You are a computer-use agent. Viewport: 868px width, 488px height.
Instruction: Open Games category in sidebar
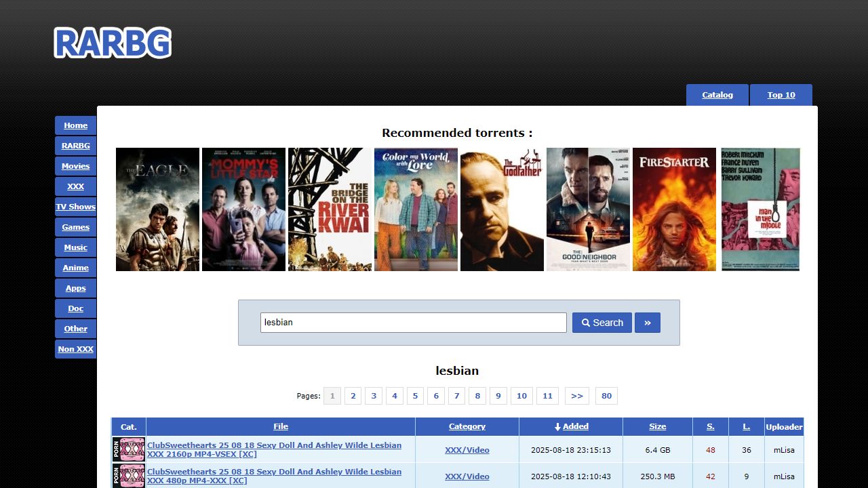(x=76, y=227)
